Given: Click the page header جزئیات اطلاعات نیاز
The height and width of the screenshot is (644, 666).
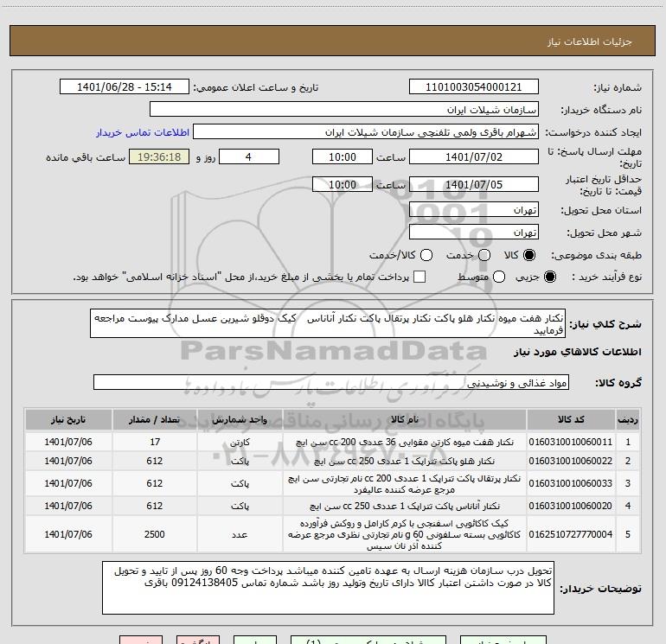Looking at the screenshot, I should [x=590, y=41].
